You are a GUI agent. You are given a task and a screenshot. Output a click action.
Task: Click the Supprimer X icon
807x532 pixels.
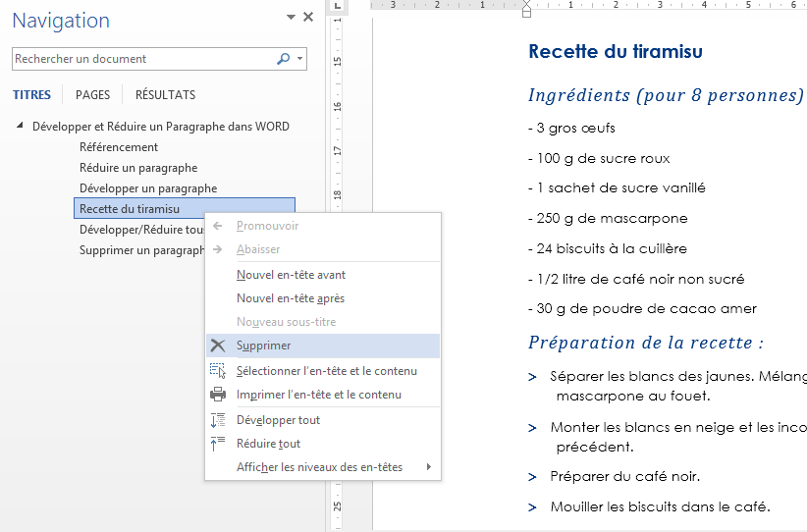tap(218, 346)
